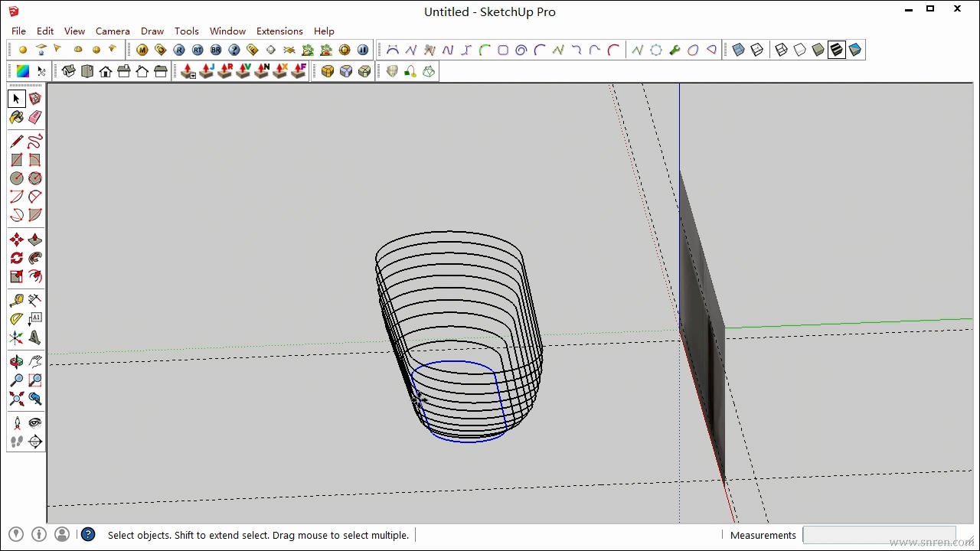Select the Circle tool

[16, 178]
